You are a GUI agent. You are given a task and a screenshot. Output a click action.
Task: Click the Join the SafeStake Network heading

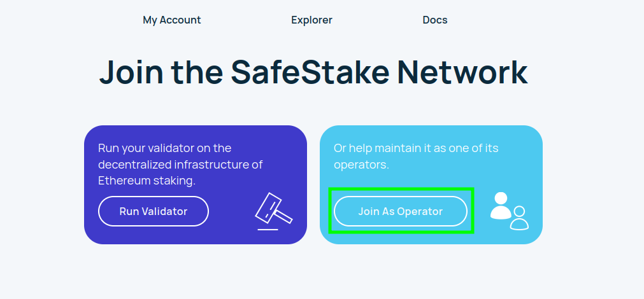tap(313, 72)
